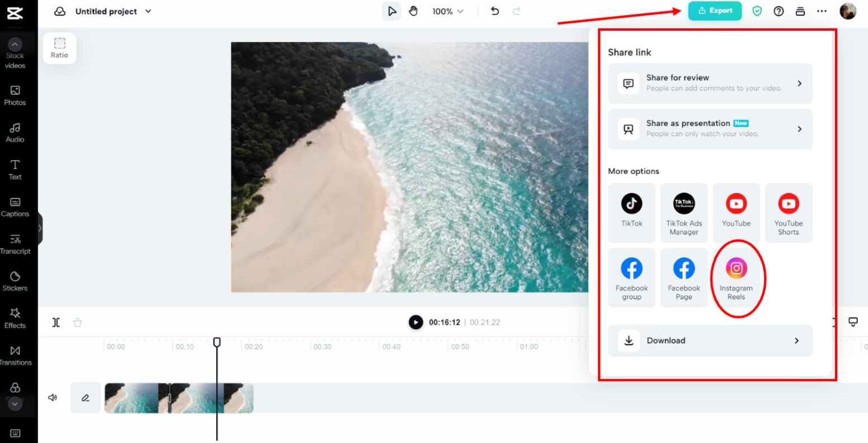
Task: Open the Photos panel in sidebar
Action: [15, 95]
